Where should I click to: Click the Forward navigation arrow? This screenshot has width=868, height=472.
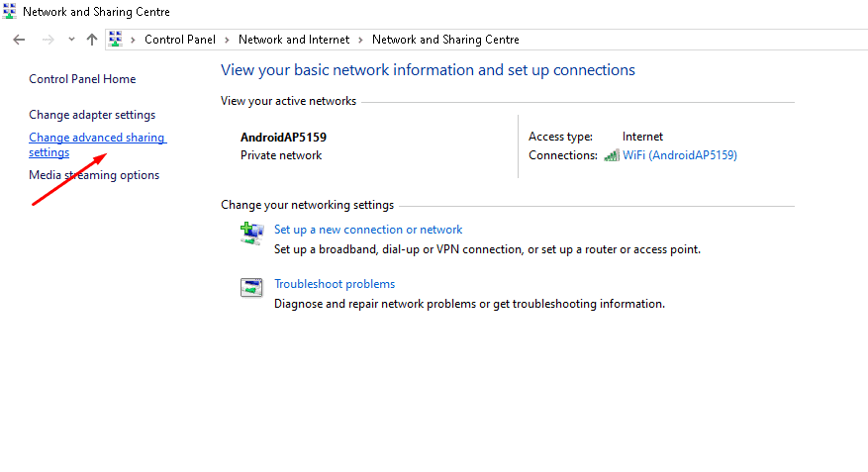coord(47,40)
